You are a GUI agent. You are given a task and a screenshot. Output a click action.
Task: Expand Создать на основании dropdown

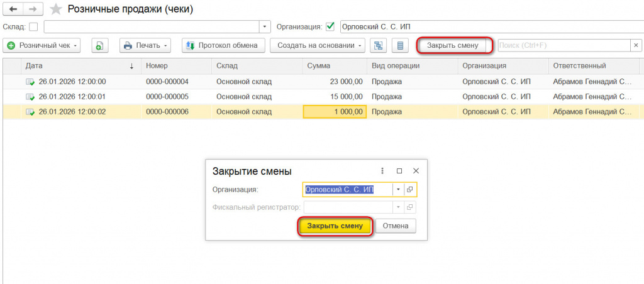click(x=318, y=45)
